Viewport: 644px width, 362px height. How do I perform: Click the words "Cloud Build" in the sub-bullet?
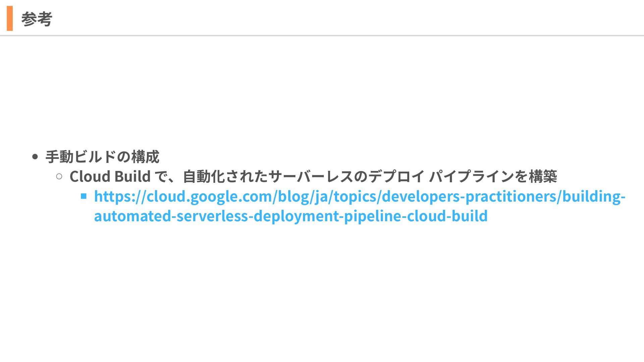[x=110, y=177]
